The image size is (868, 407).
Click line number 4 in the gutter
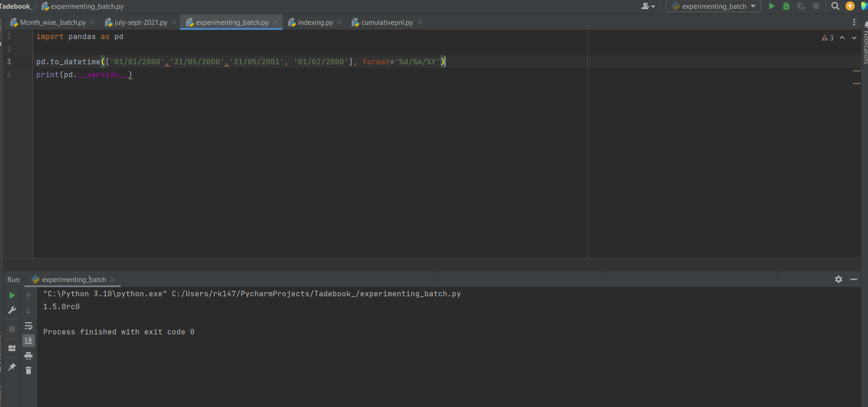pos(9,74)
